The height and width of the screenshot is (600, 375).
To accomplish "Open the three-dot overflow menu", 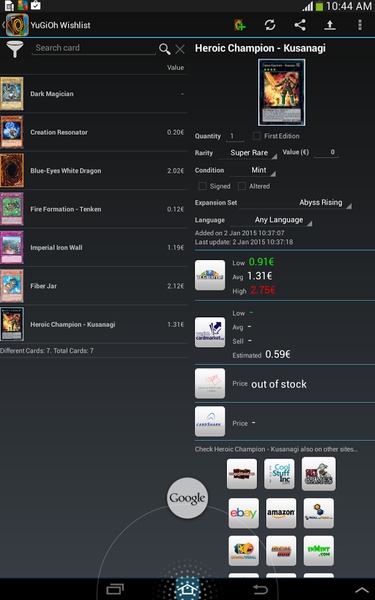I will [x=359, y=25].
